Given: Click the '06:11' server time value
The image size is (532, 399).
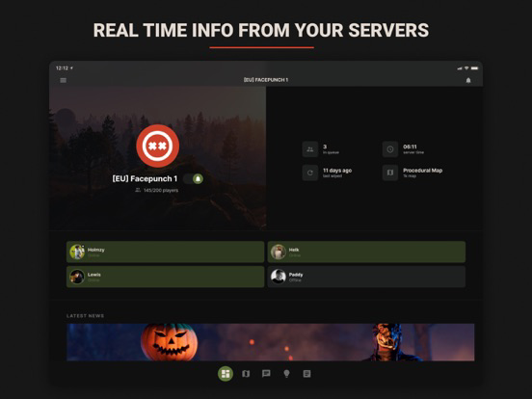Looking at the screenshot, I should coord(410,146).
